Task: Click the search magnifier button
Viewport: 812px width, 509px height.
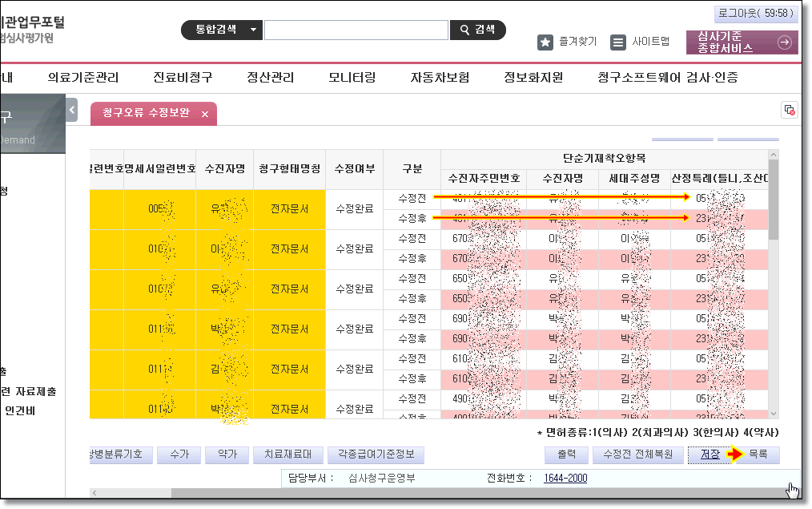Action: pos(478,30)
